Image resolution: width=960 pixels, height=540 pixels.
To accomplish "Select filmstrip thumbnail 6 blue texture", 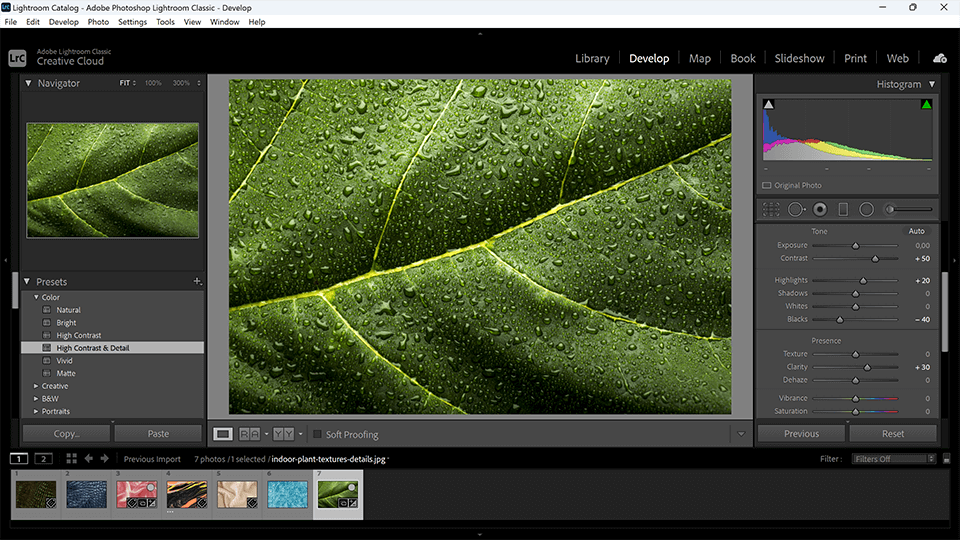I will 287,494.
